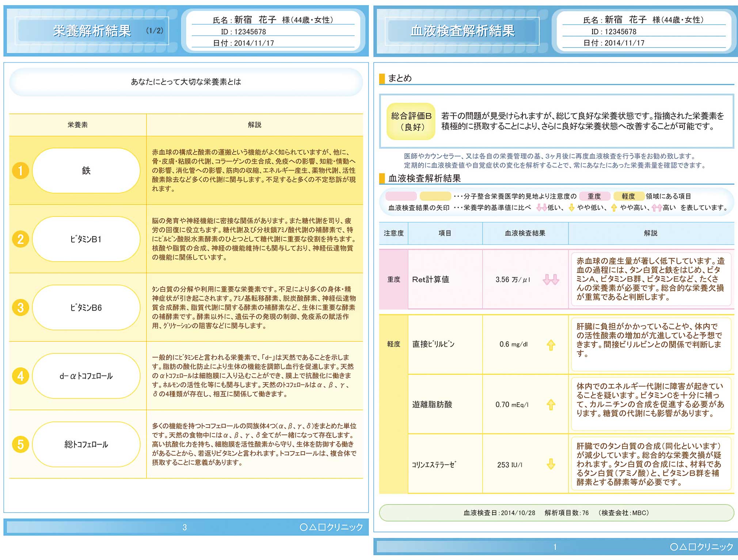
Task: Click the pink double-down arrow for Ret計算値
Action: click(x=551, y=280)
